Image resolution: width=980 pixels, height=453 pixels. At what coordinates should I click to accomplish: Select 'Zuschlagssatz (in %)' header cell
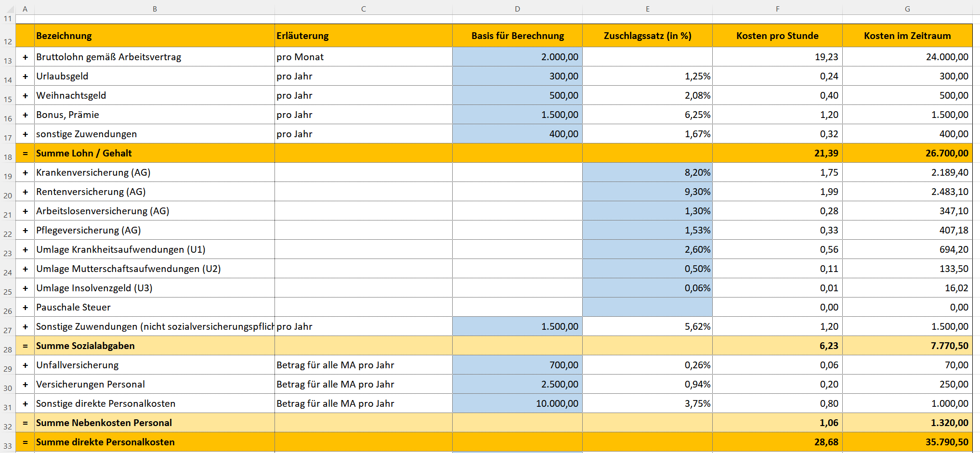point(647,36)
